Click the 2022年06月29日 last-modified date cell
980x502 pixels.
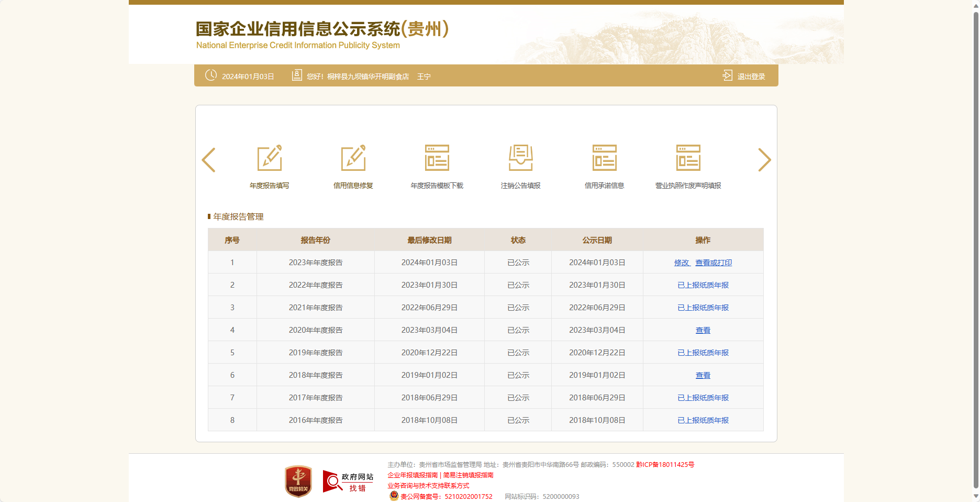[430, 308]
